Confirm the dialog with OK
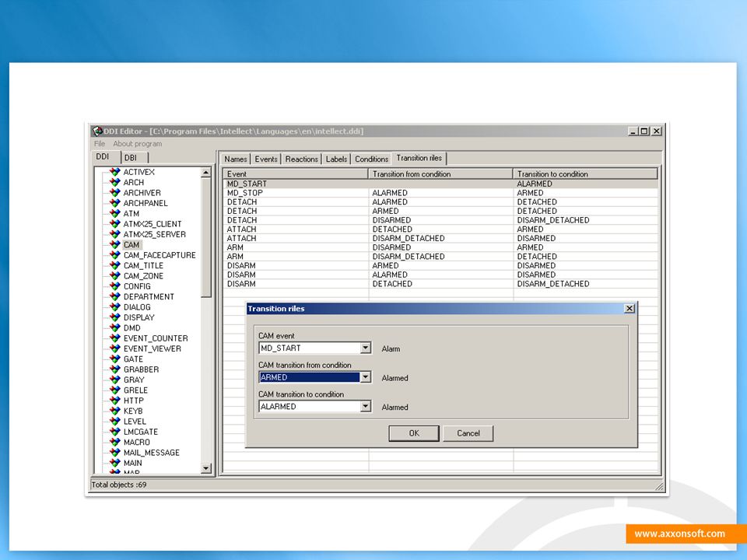747x560 pixels. tap(414, 433)
